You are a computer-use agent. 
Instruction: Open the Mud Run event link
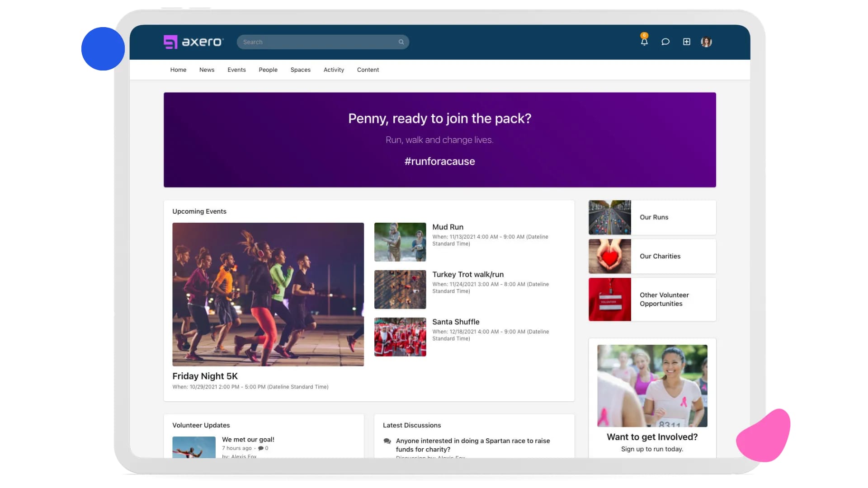click(448, 227)
